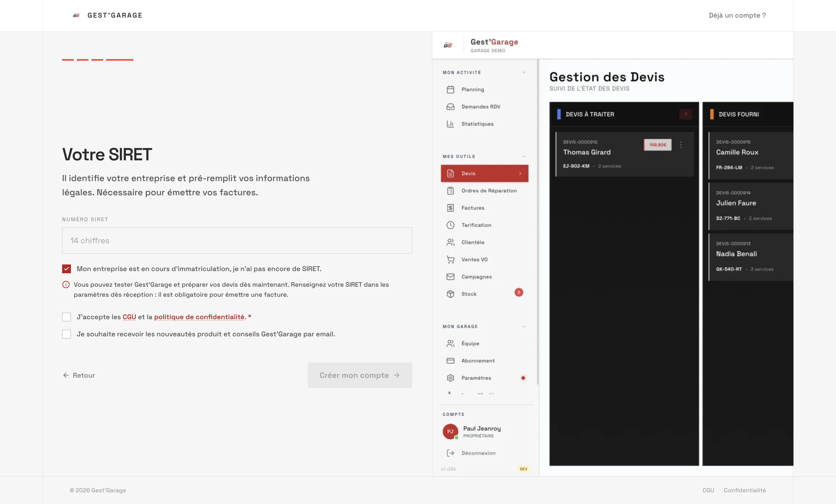Click the Campagnes envelope icon

click(450, 277)
